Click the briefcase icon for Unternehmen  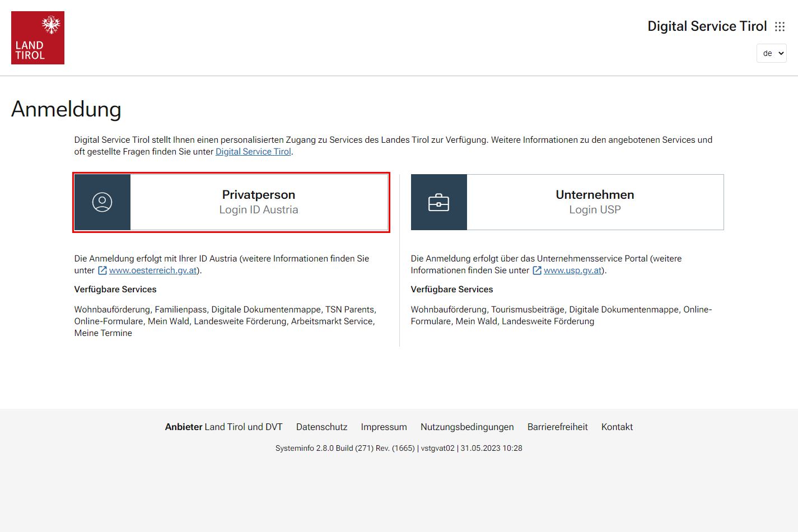(x=438, y=202)
